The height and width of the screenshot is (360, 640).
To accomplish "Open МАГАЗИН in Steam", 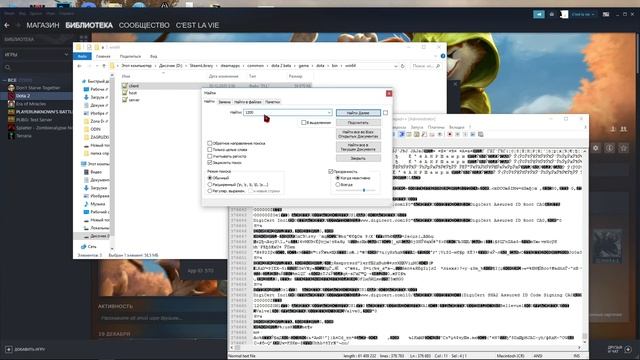I will (x=43, y=25).
